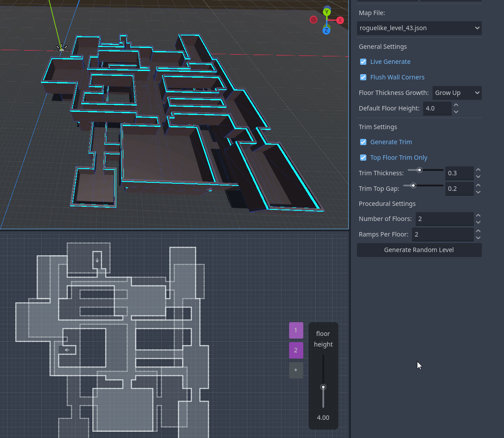Decrease Trim Thickness using the down arrow
The height and width of the screenshot is (438, 504).
click(478, 177)
